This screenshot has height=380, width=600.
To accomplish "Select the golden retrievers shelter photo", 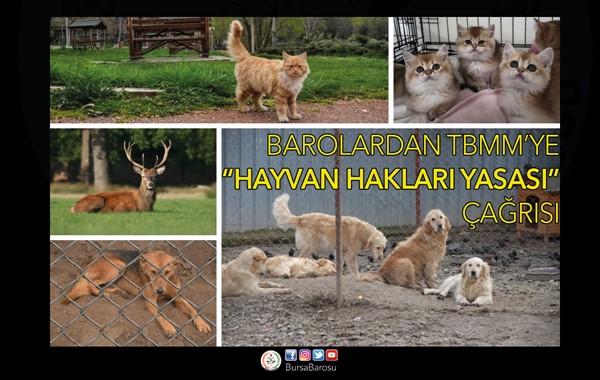I will [391, 238].
